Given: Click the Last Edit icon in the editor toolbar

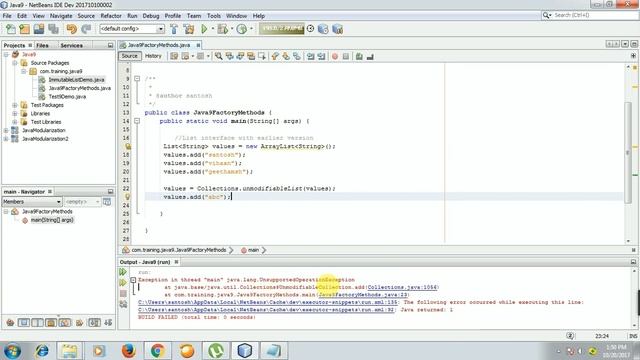Looking at the screenshot, I should click(x=174, y=56).
